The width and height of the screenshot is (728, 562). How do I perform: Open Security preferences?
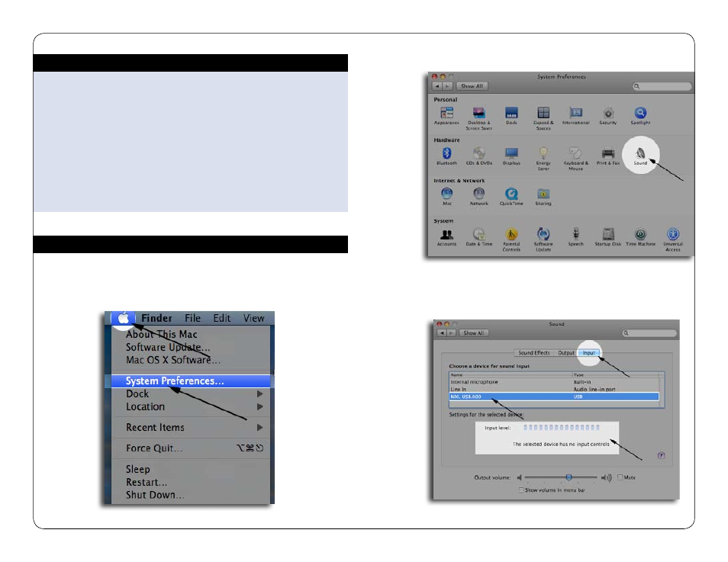[x=608, y=116]
